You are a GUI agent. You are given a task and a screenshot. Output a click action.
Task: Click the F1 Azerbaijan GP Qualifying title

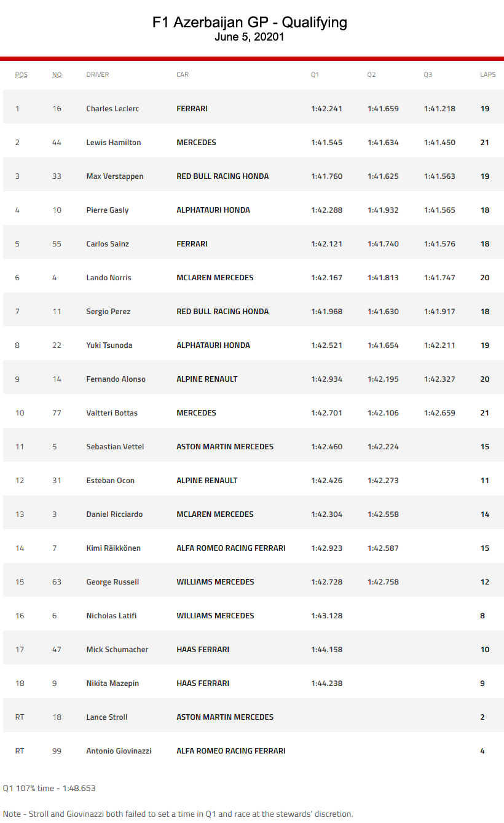(x=250, y=23)
